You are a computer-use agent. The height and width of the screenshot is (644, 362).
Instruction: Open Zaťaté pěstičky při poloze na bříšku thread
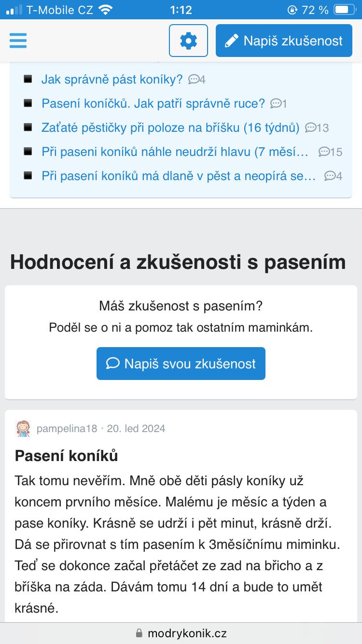170,127
